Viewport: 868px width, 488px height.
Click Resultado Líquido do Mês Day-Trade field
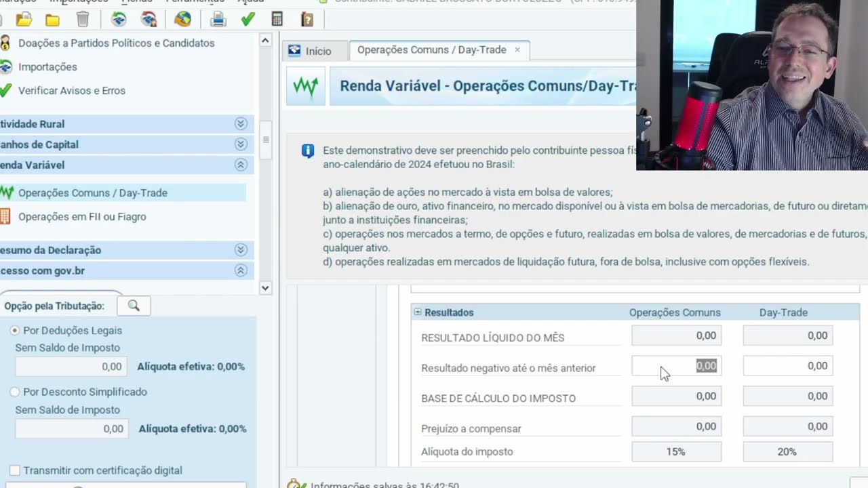788,335
